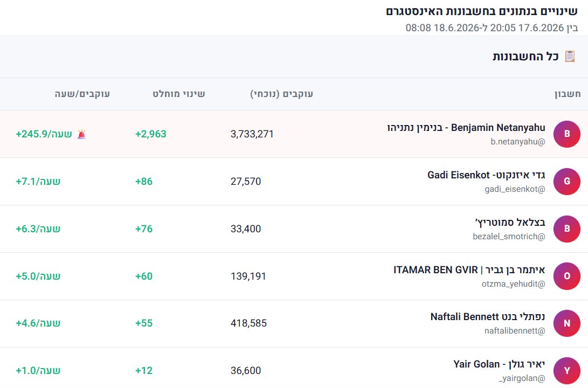The height and width of the screenshot is (388, 588).
Task: Click follower count 418,585
Action: (x=248, y=323)
